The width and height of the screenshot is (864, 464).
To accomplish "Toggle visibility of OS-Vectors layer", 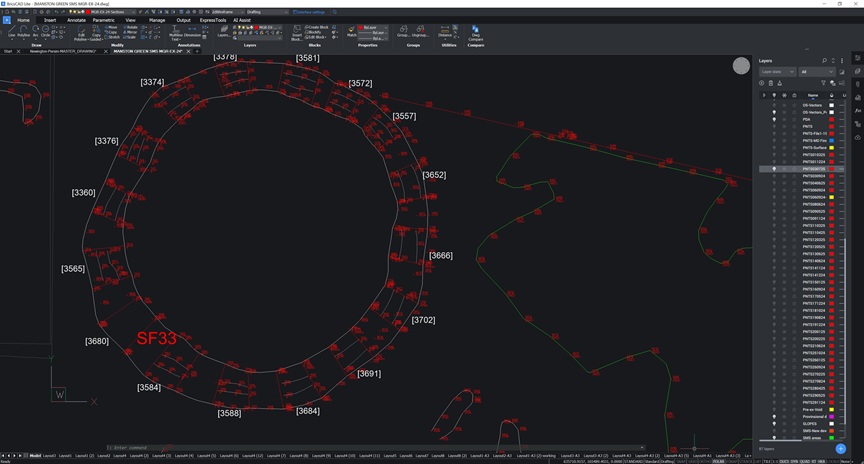I will click(x=774, y=105).
